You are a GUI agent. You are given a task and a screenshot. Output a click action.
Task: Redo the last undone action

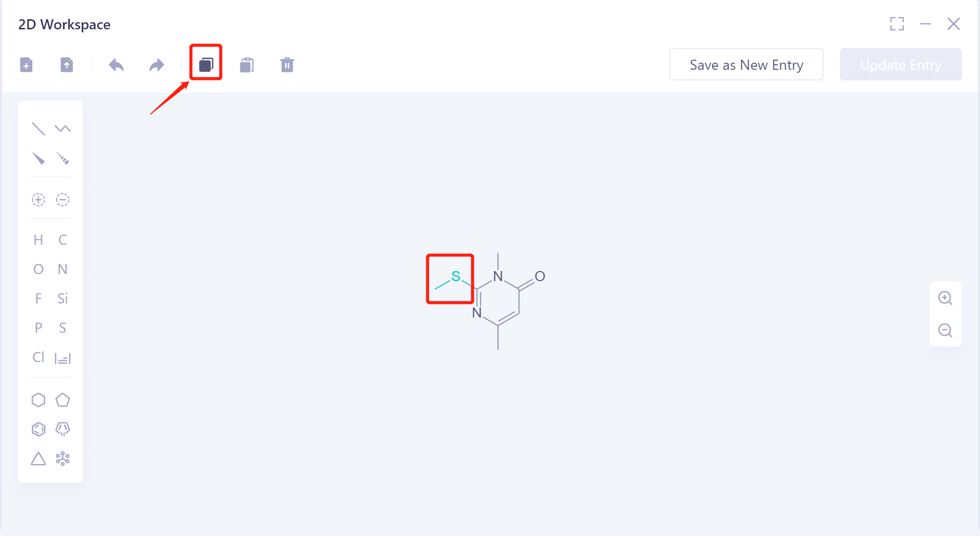(156, 65)
